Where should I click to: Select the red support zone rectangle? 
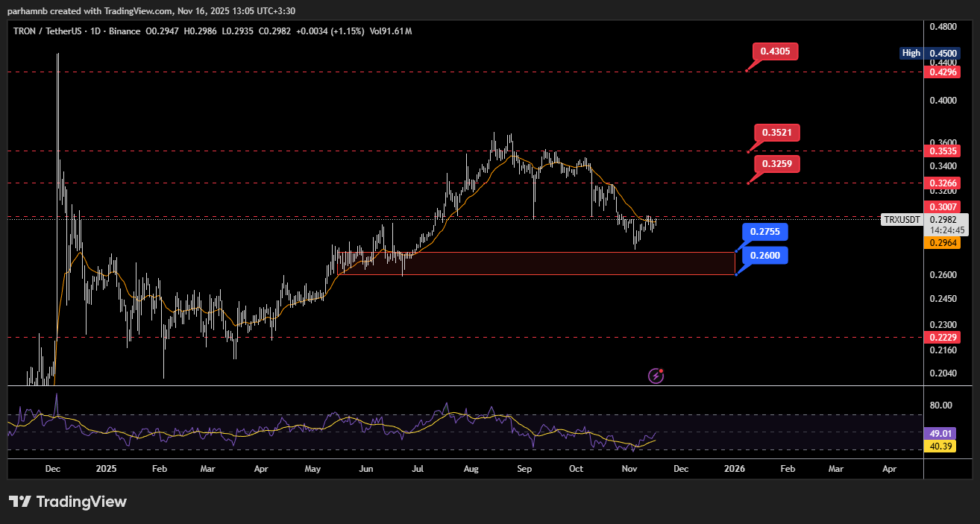point(535,263)
